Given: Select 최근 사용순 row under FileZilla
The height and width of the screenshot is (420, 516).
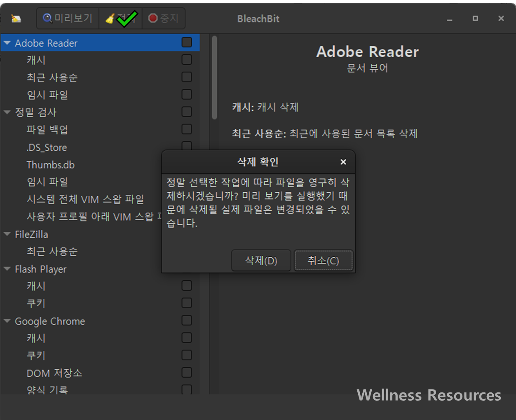Looking at the screenshot, I should 81,251.
